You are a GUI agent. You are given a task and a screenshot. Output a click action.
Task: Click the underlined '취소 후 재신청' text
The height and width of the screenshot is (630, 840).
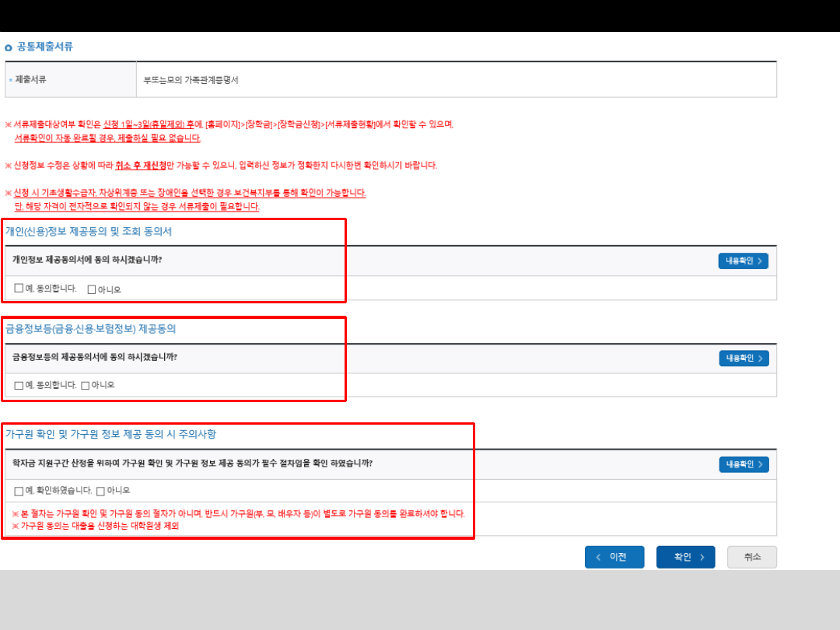pos(141,166)
